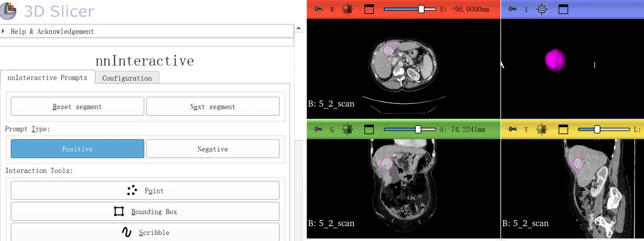644x241 pixels.
Task: Switch to the Configuration tab
Action: [127, 78]
